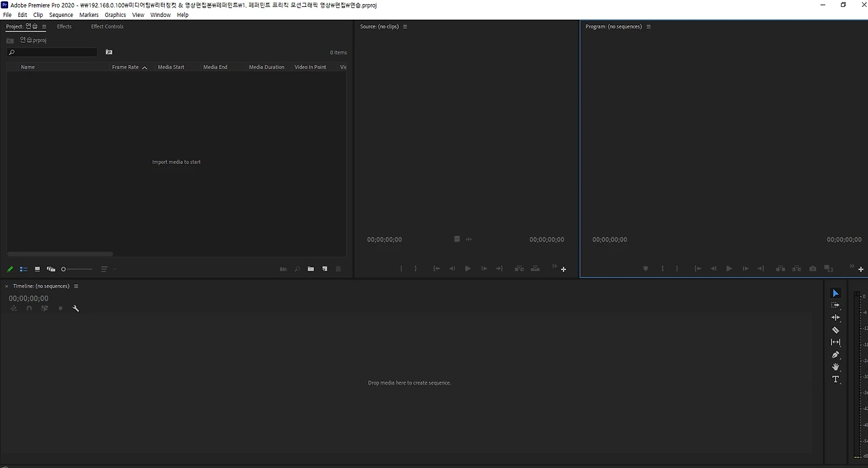Screen dimensions: 868x468
Task: Toggle snap magnet in Timeline
Action: [x=28, y=309]
